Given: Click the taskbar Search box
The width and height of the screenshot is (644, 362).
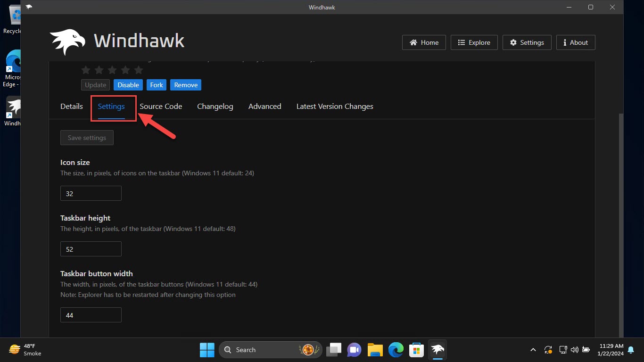Looking at the screenshot, I should tap(271, 350).
